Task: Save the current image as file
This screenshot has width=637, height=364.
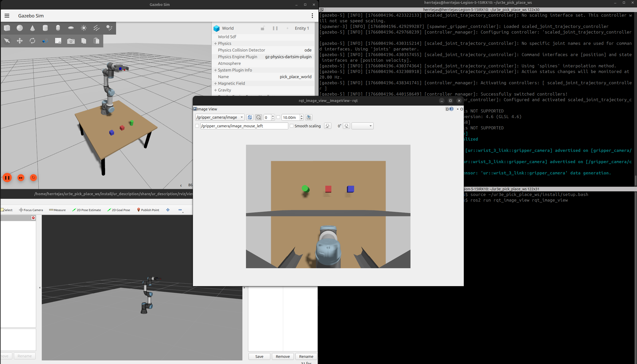Action: [x=309, y=117]
